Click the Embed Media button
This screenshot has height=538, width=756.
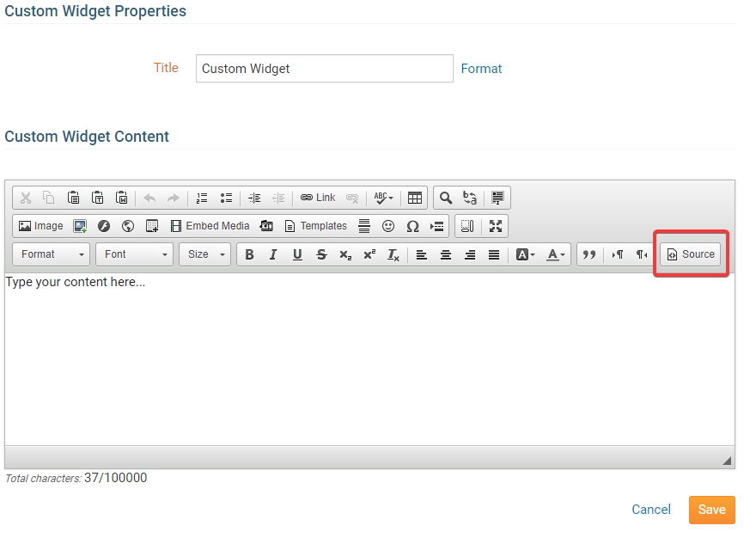210,226
